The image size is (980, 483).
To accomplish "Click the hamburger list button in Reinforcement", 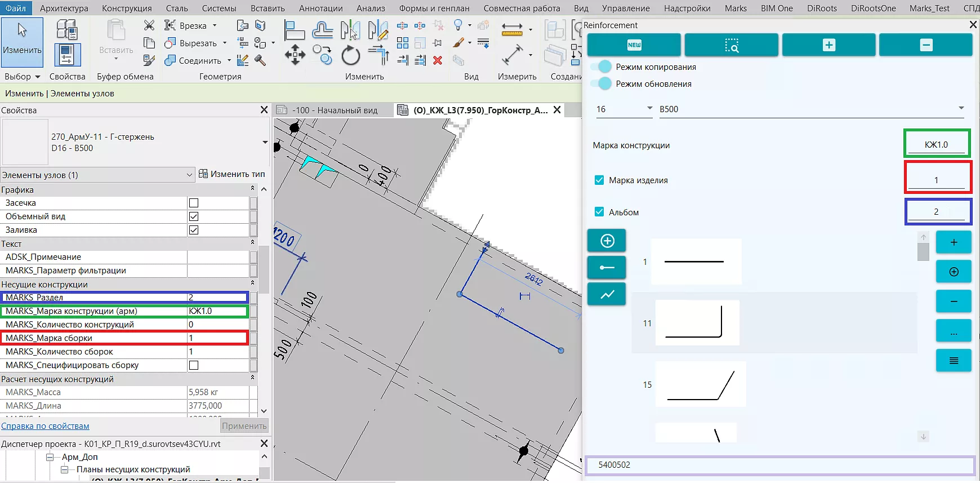I will (x=954, y=361).
